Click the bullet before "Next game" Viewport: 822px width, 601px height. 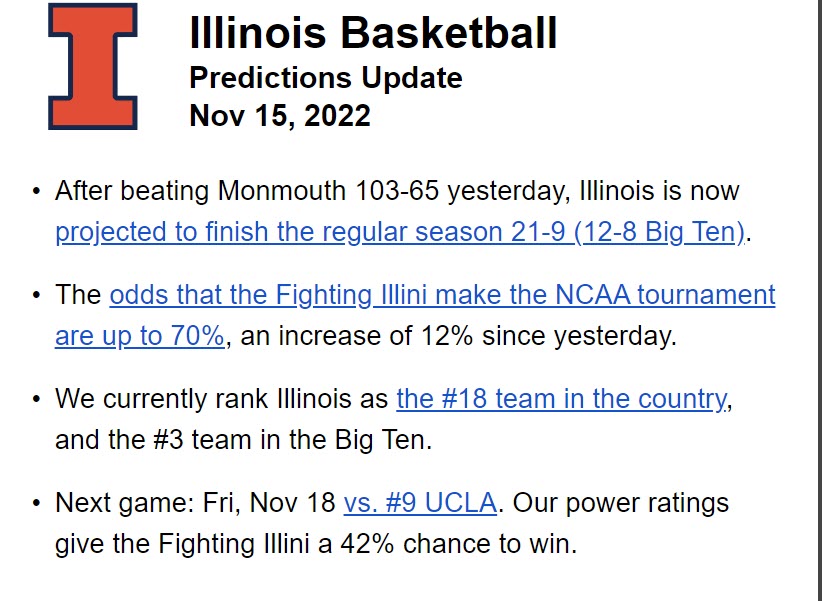click(37, 502)
